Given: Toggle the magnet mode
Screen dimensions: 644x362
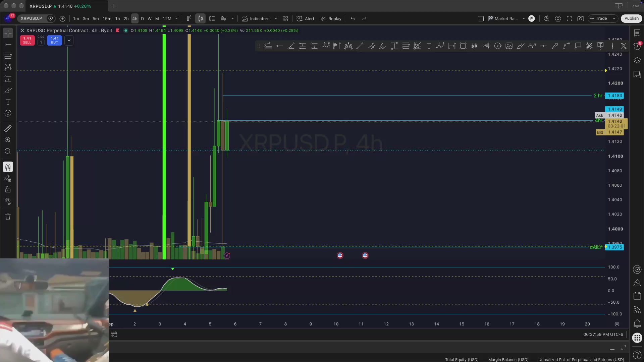Looking at the screenshot, I should tap(8, 167).
